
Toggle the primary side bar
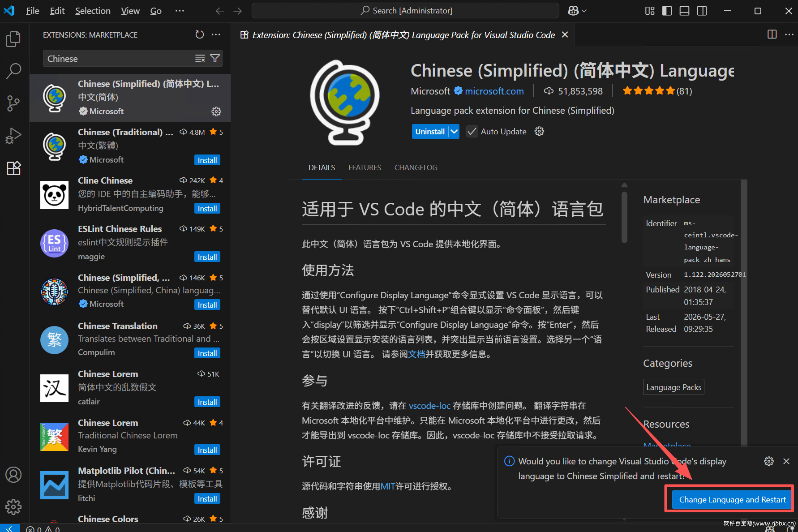(x=667, y=11)
